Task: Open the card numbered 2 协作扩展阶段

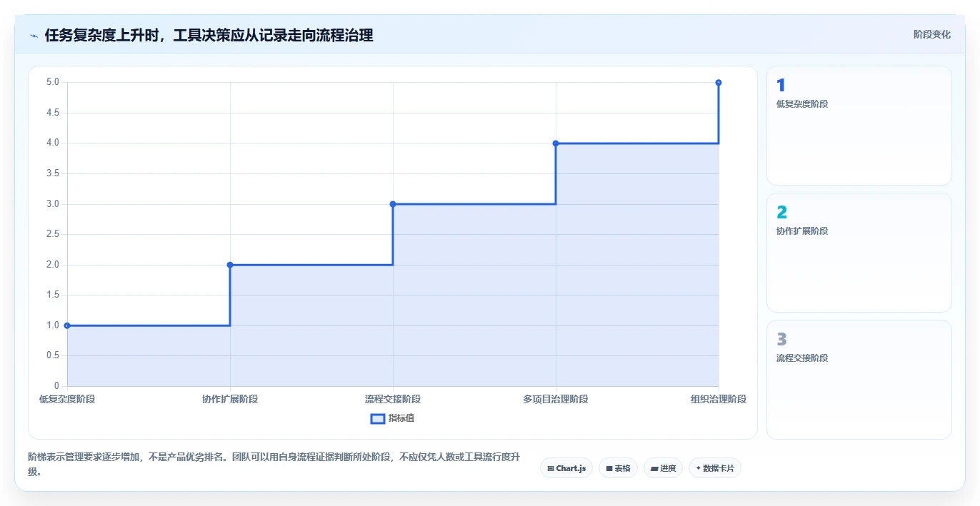Action: pos(859,253)
